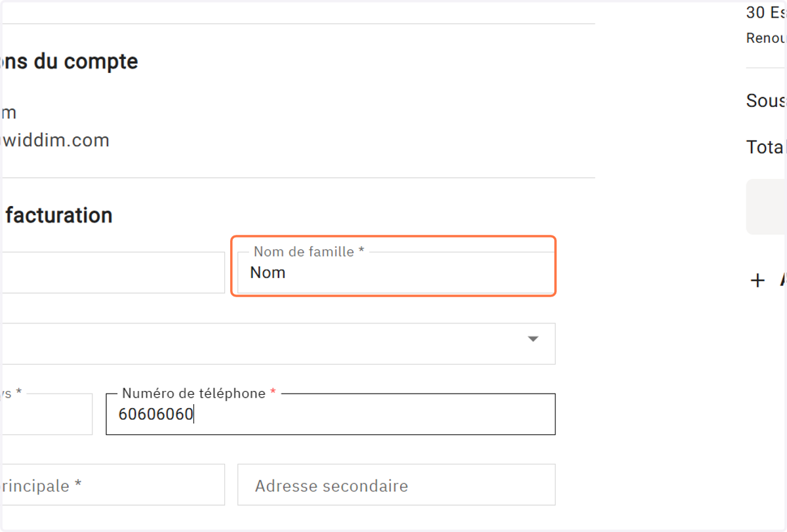Open the dropdown arrow above the phone number field
This screenshot has width=787, height=532.
[533, 339]
